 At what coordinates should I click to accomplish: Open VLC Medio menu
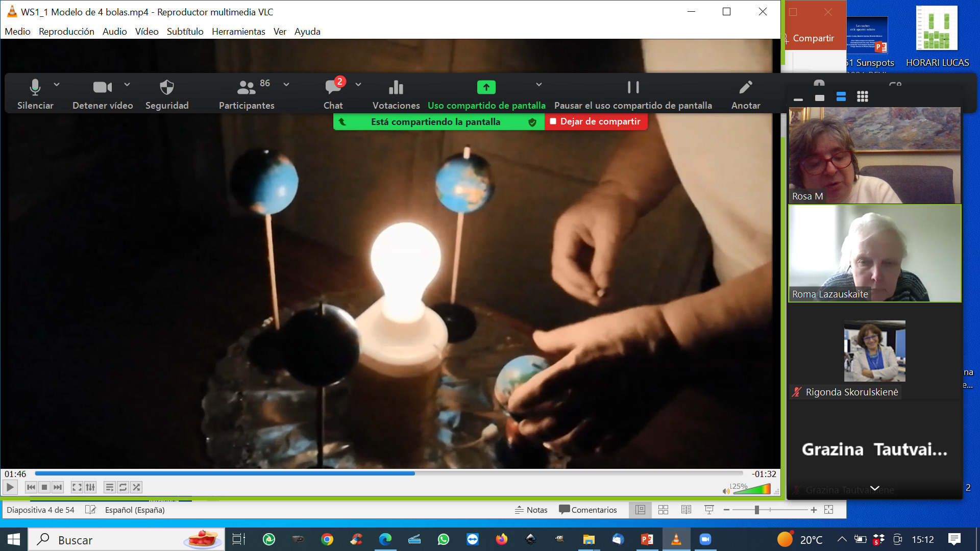pos(17,31)
